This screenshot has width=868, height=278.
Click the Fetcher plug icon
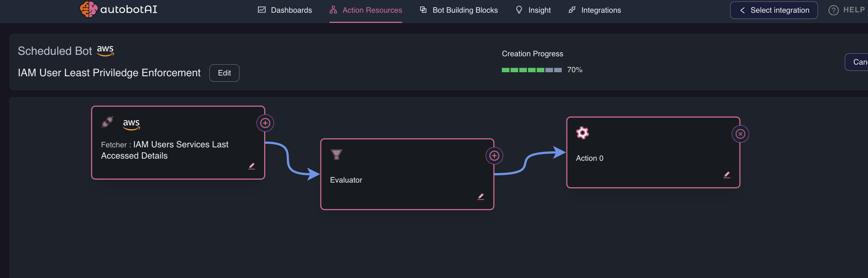[107, 122]
